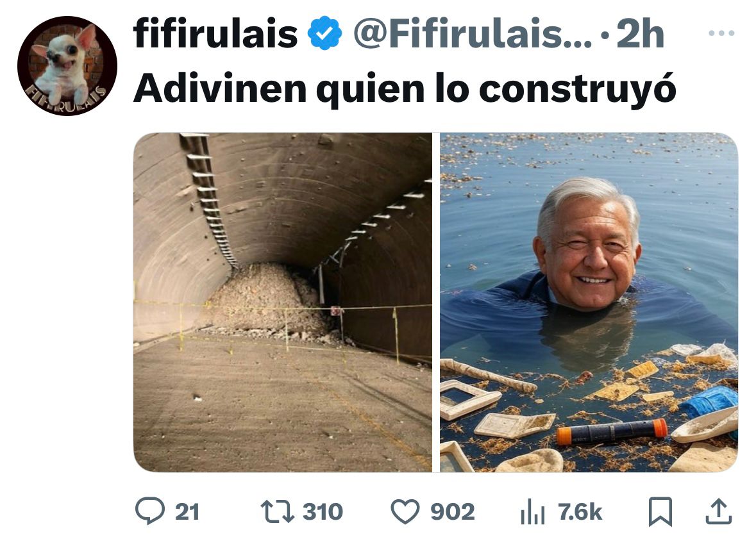Open the @Fifirulais handle link
This screenshot has height=546, width=756.
click(473, 34)
